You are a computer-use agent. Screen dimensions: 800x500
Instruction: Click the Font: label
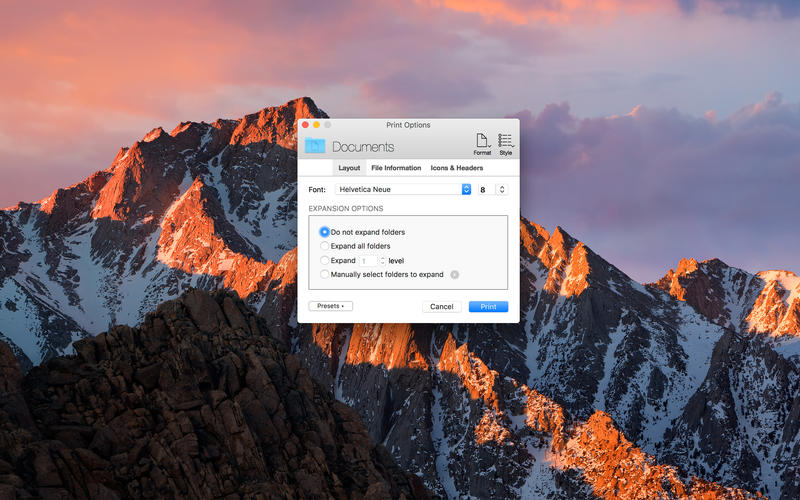click(x=317, y=189)
